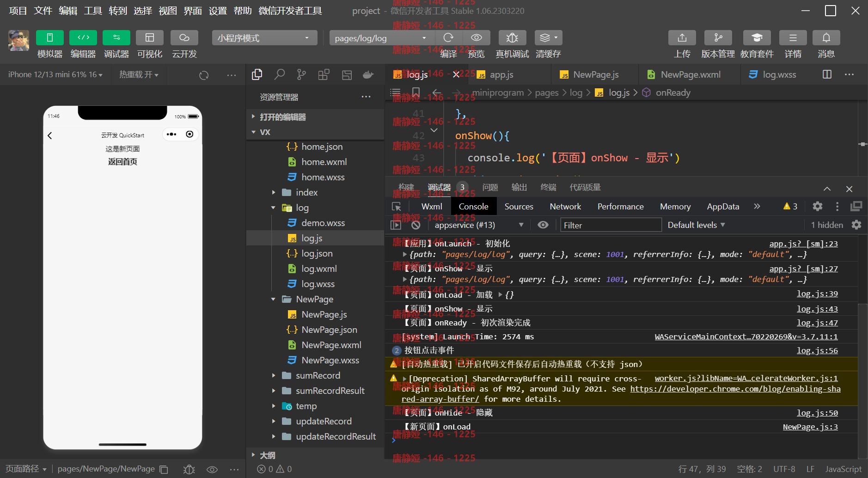The width and height of the screenshot is (868, 478).
Task: Click the preview eye icon
Action: tap(477, 38)
